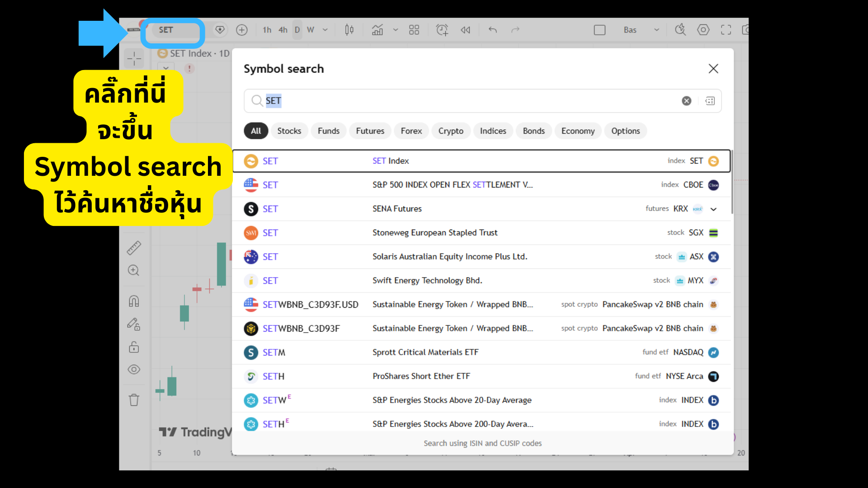The width and height of the screenshot is (868, 488).
Task: Click the candlestick chart type icon
Action: 349,30
